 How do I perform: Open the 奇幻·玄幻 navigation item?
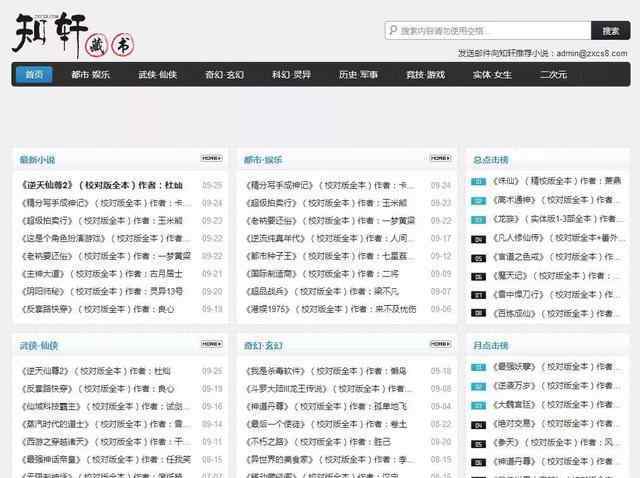(224, 75)
